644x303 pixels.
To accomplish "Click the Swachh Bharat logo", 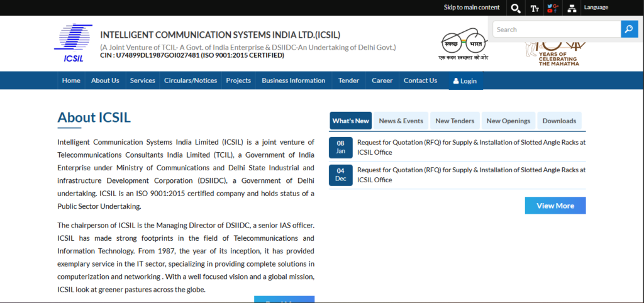I will click(463, 44).
